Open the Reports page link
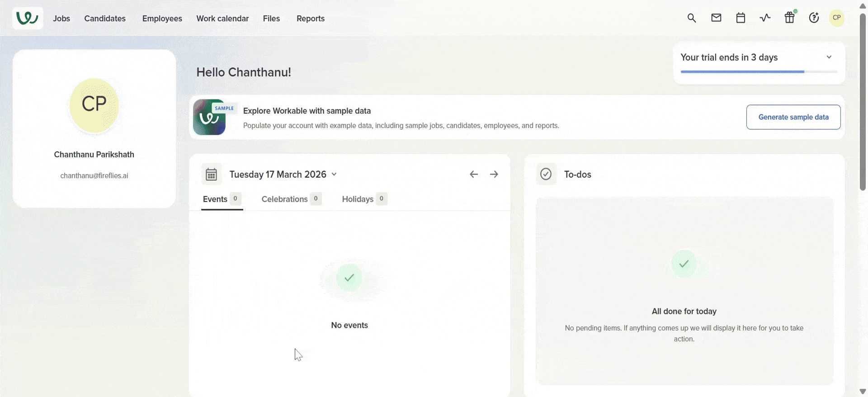 pos(311,19)
